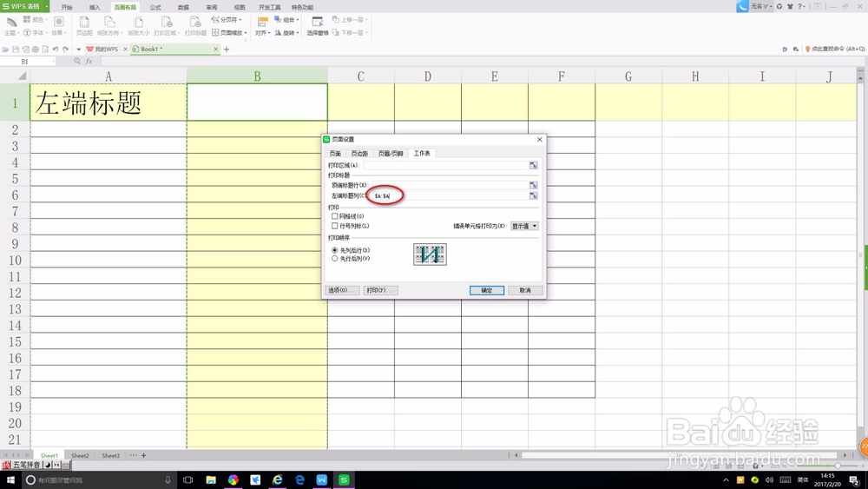The width and height of the screenshot is (868, 489).
Task: Click the horizontal scrollbar at sheet bottom
Action: (680, 455)
